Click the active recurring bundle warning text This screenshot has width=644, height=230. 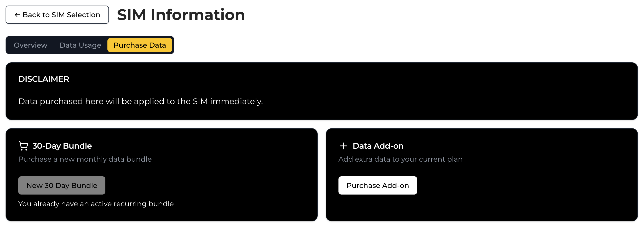(96, 203)
